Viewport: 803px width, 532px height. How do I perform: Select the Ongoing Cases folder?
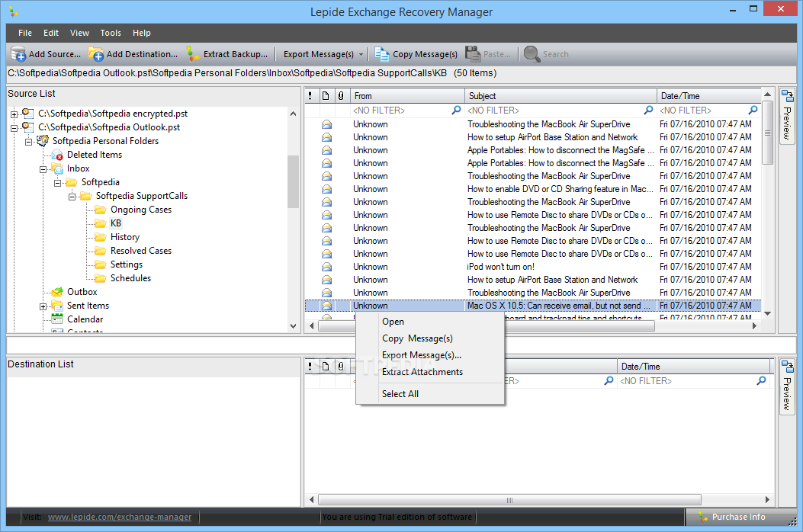(141, 210)
